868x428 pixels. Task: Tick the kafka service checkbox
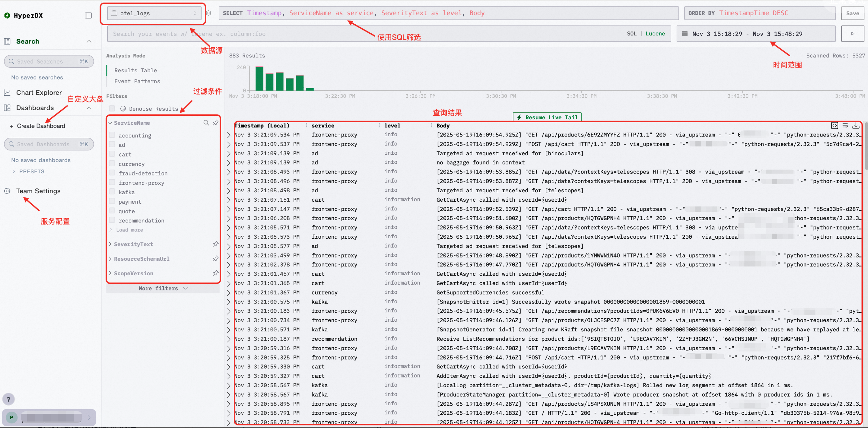(x=112, y=192)
